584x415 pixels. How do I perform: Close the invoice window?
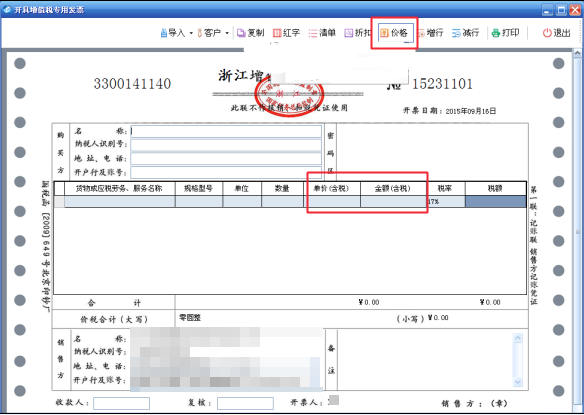pos(575,10)
